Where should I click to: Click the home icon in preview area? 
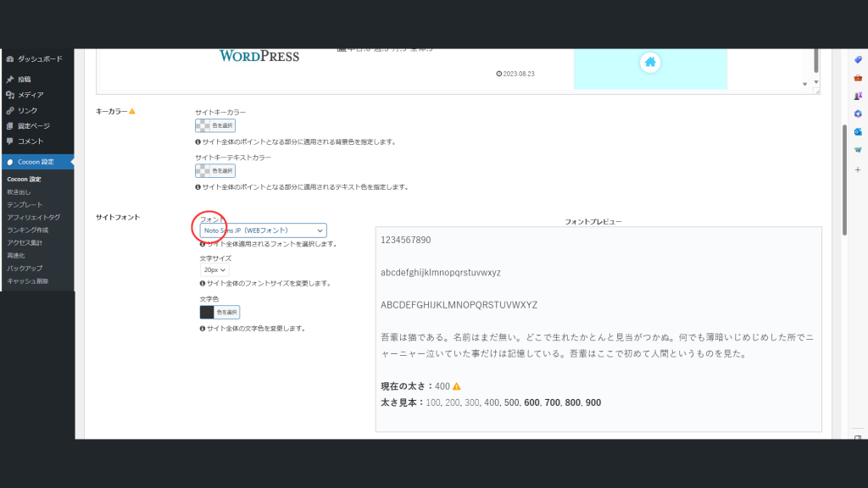tap(650, 62)
